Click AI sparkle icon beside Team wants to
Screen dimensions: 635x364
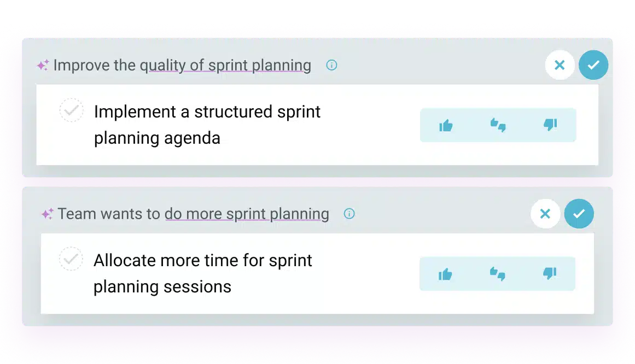pos(48,213)
